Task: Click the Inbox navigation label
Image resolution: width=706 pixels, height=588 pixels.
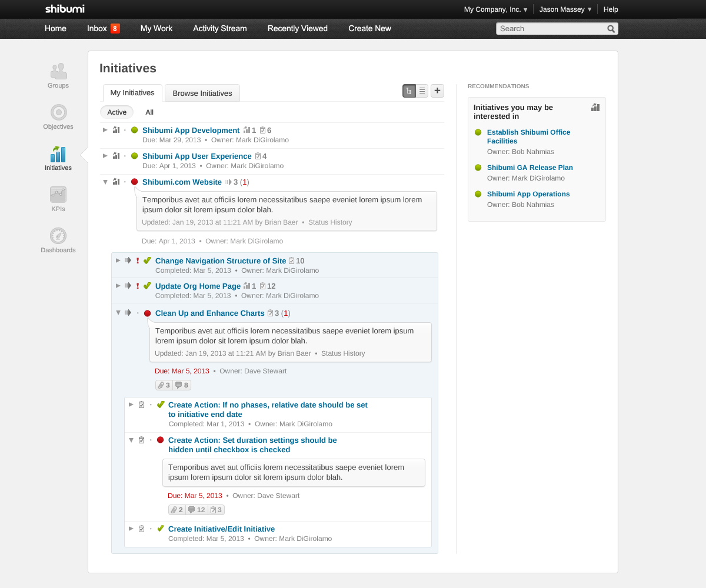Action: [x=97, y=28]
